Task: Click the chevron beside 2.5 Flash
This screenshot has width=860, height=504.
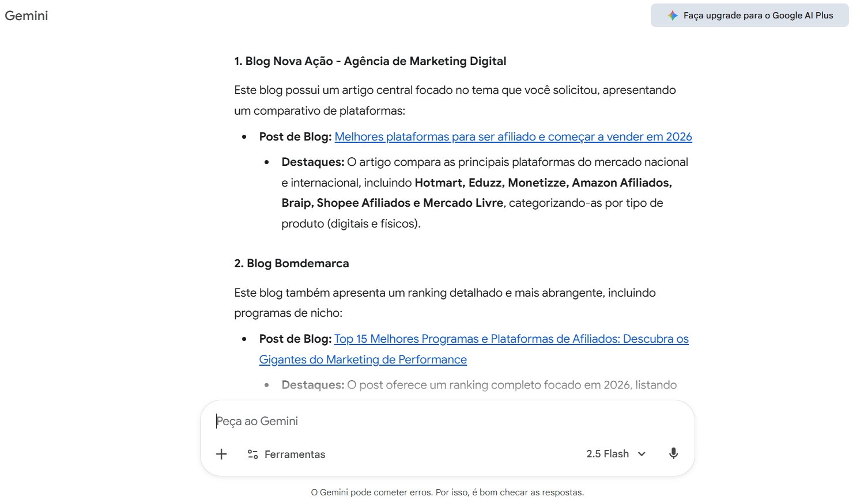Action: click(642, 454)
